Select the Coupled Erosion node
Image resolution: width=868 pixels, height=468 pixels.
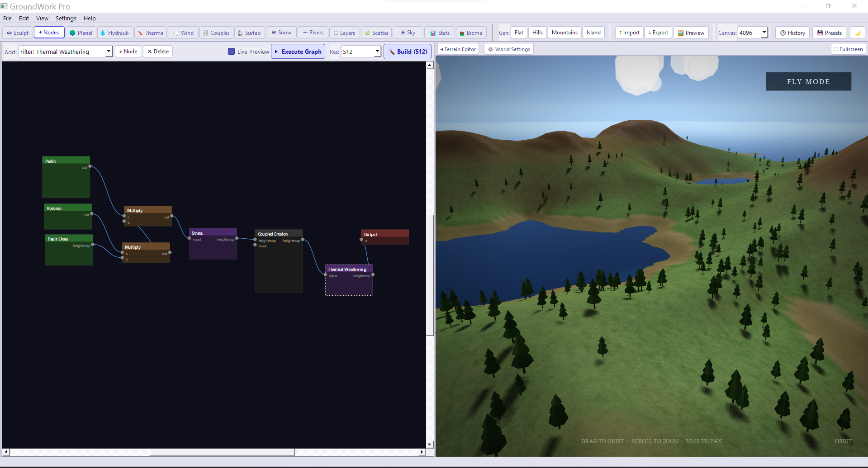[x=279, y=261]
